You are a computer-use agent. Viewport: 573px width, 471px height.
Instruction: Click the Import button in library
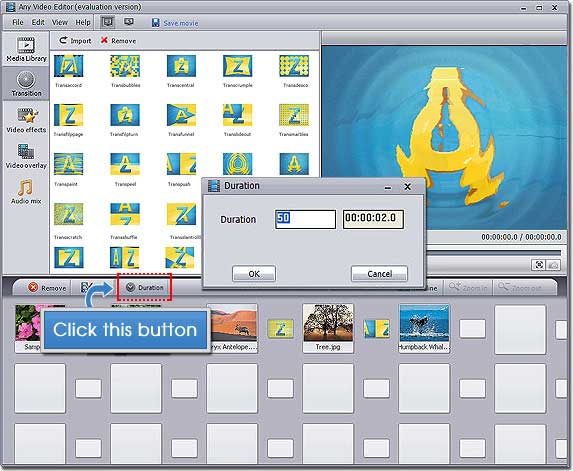pyautogui.click(x=75, y=41)
